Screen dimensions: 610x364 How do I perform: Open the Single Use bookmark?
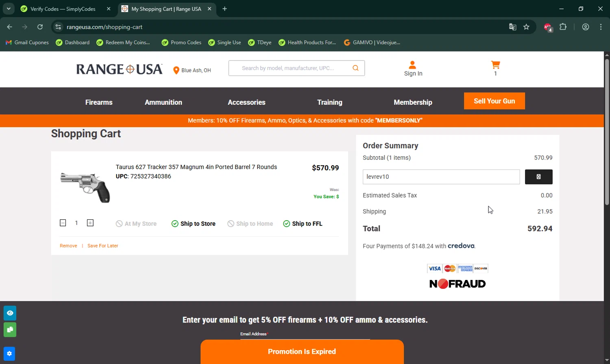[224, 42]
